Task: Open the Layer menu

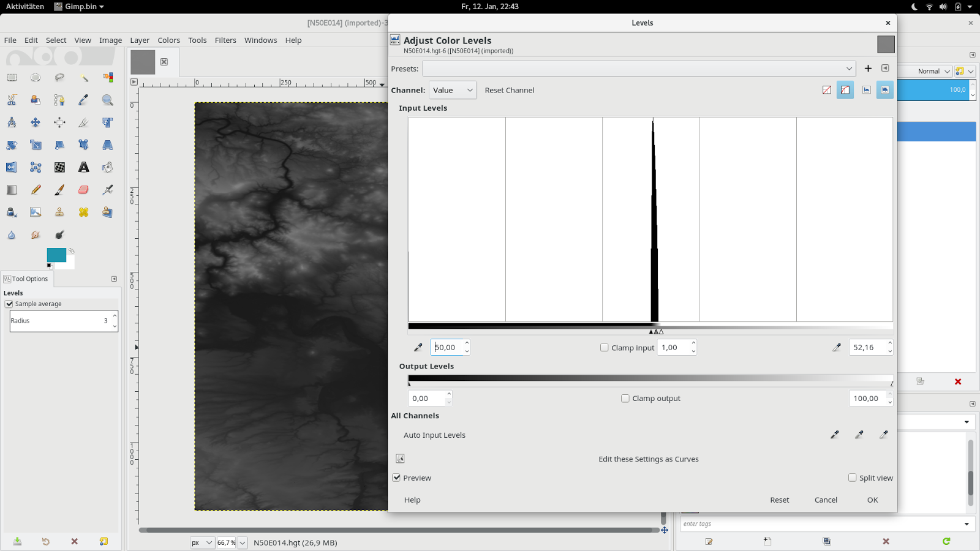Action: tap(140, 40)
